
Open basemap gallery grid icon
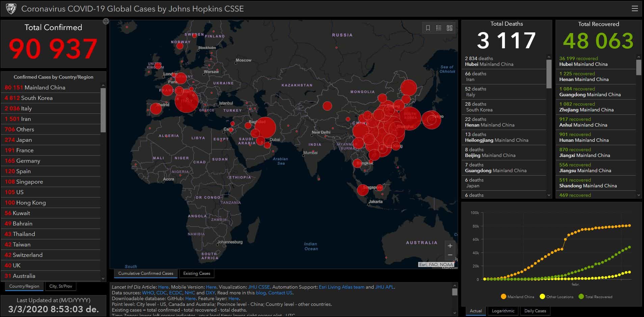450,28
